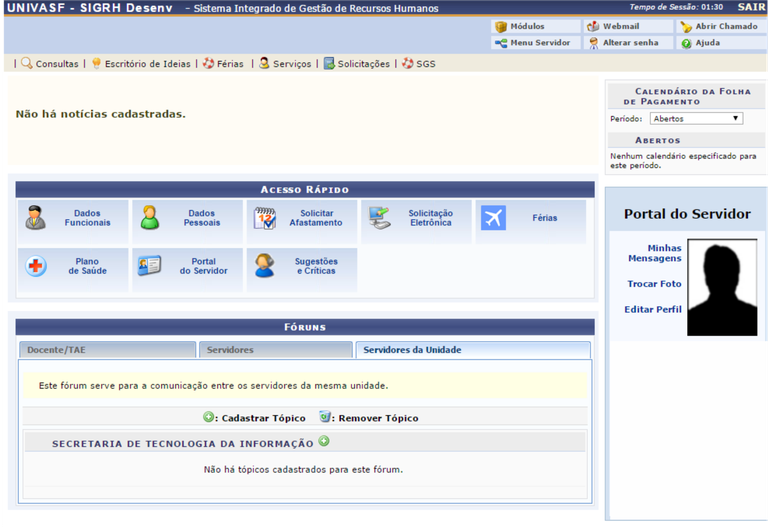768x527 pixels.
Task: Click the Solicitar Afastamento calendar icon
Action: click(x=264, y=218)
